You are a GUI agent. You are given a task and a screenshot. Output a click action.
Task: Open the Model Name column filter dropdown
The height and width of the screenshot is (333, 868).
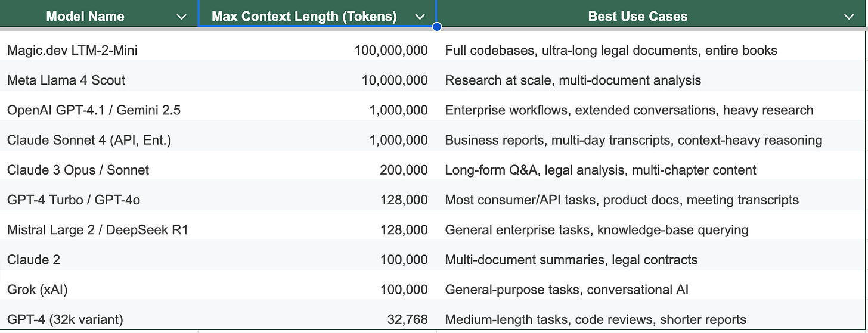182,17
